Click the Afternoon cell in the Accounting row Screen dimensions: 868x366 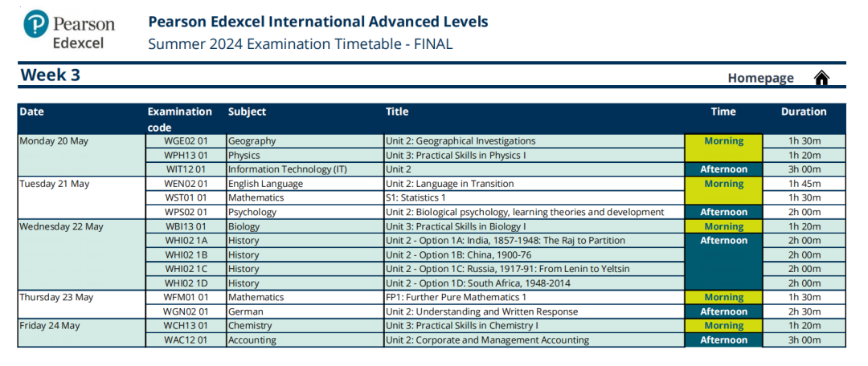tap(723, 340)
